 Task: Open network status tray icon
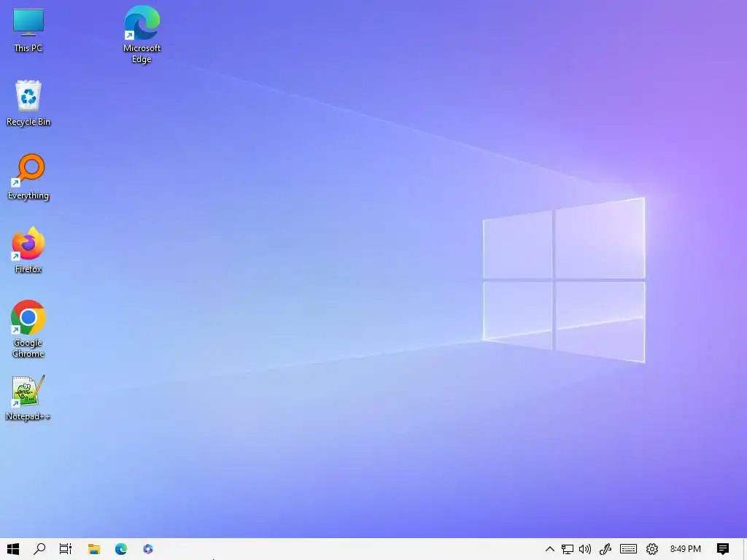coord(568,549)
